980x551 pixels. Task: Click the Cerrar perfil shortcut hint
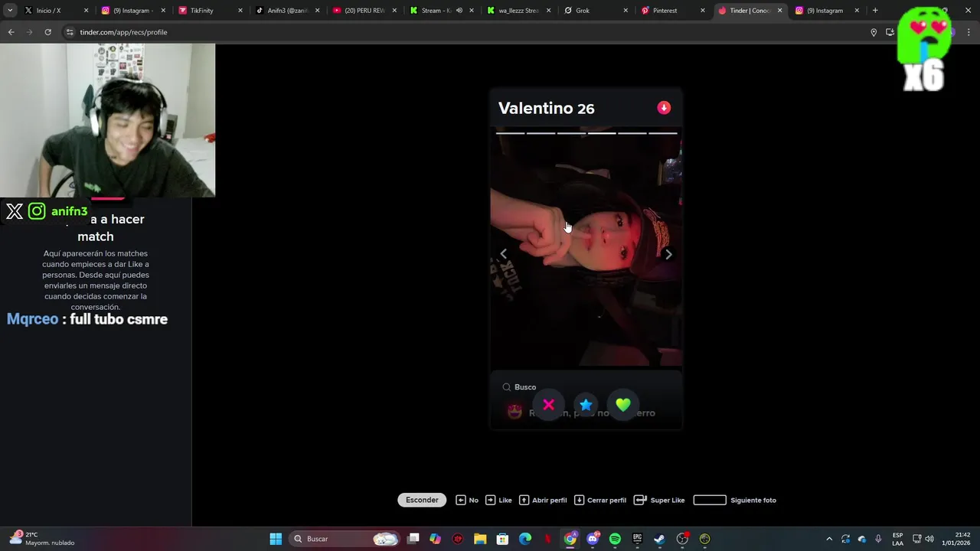(x=600, y=500)
